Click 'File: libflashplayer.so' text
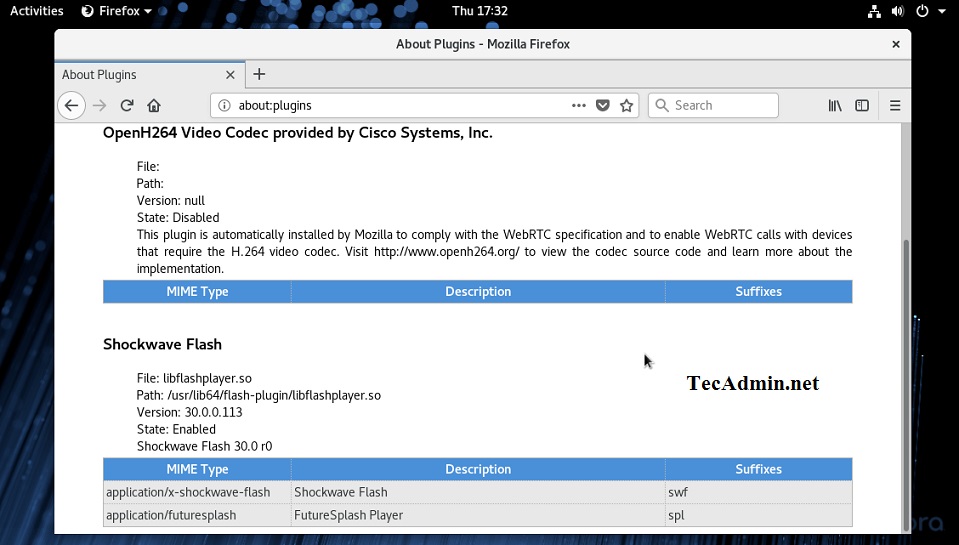The width and height of the screenshot is (959, 545). pyautogui.click(x=194, y=378)
